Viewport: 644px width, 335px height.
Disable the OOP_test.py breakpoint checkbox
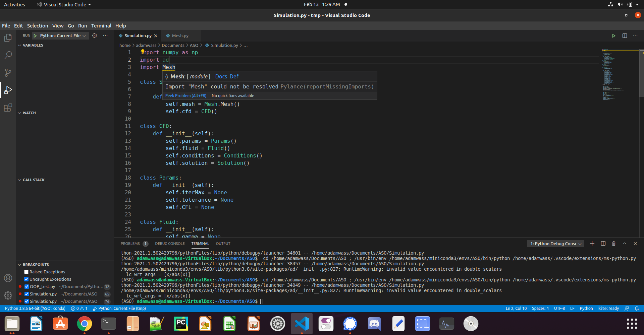tap(26, 287)
